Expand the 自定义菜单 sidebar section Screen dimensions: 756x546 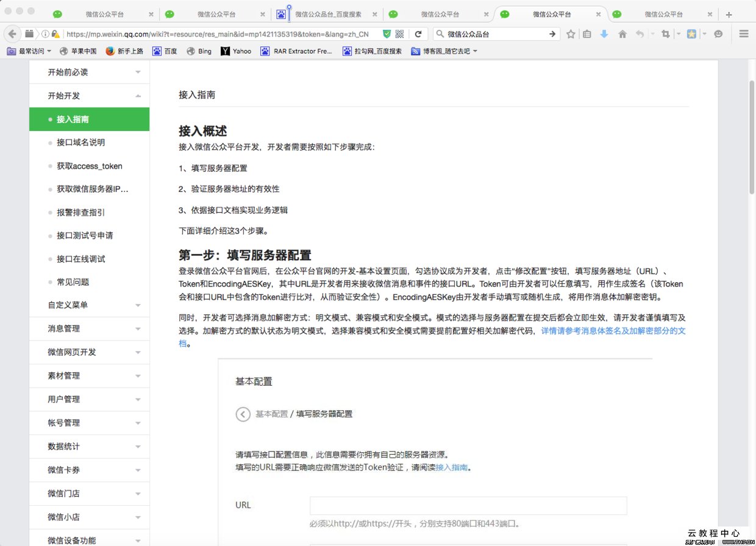tap(89, 305)
